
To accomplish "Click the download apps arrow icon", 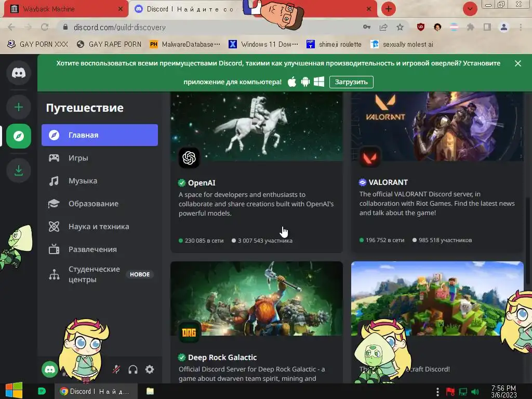I will coord(19,170).
